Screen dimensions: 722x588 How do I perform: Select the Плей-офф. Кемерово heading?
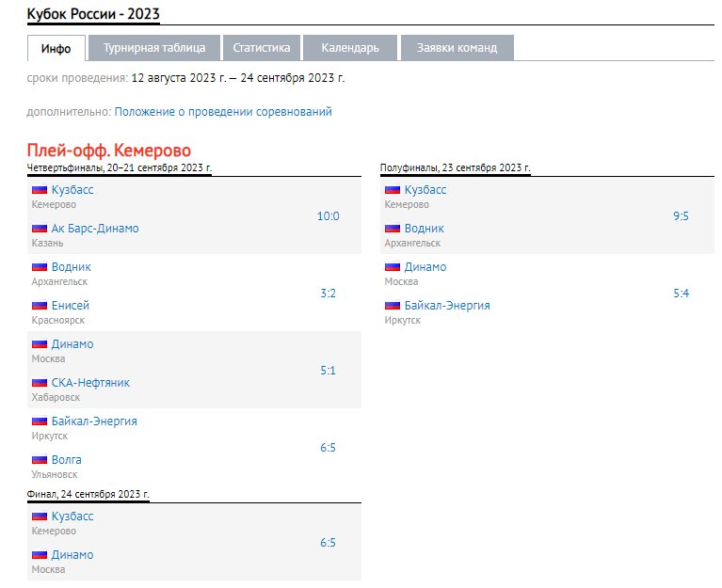109,151
